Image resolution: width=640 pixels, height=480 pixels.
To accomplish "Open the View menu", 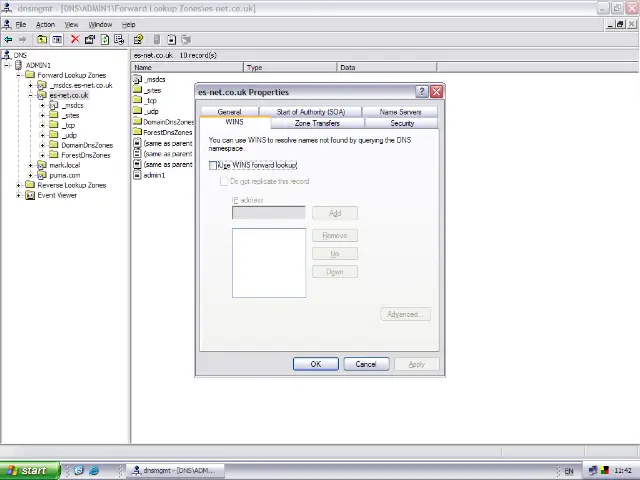I will pos(71,24).
